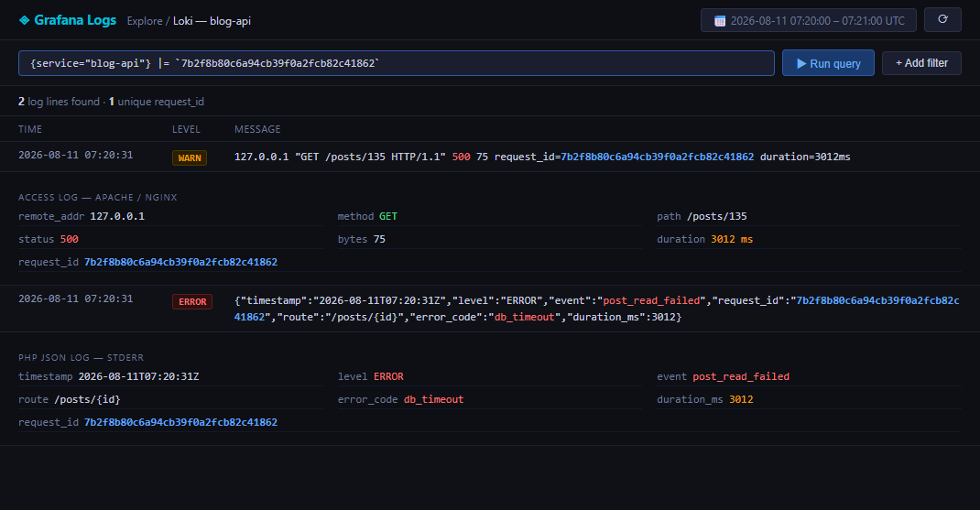Click the remote_addr value 127.0.0.1
980x510 pixels.
point(117,216)
